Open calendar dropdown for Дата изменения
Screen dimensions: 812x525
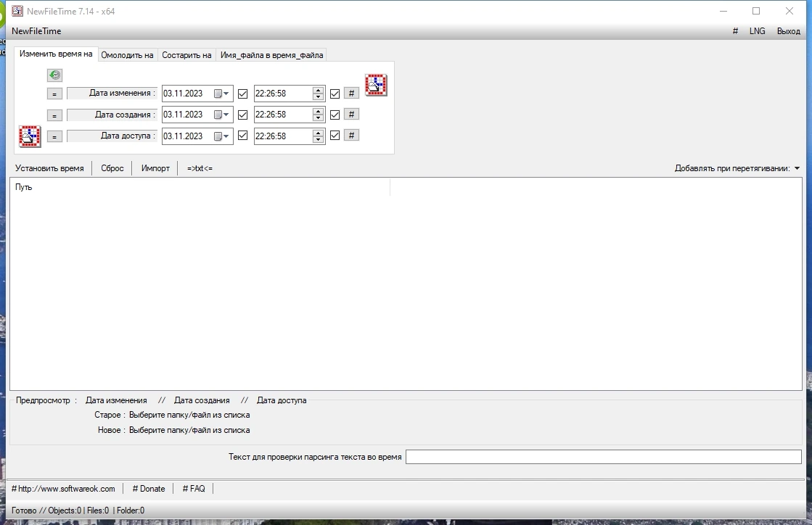[221, 94]
